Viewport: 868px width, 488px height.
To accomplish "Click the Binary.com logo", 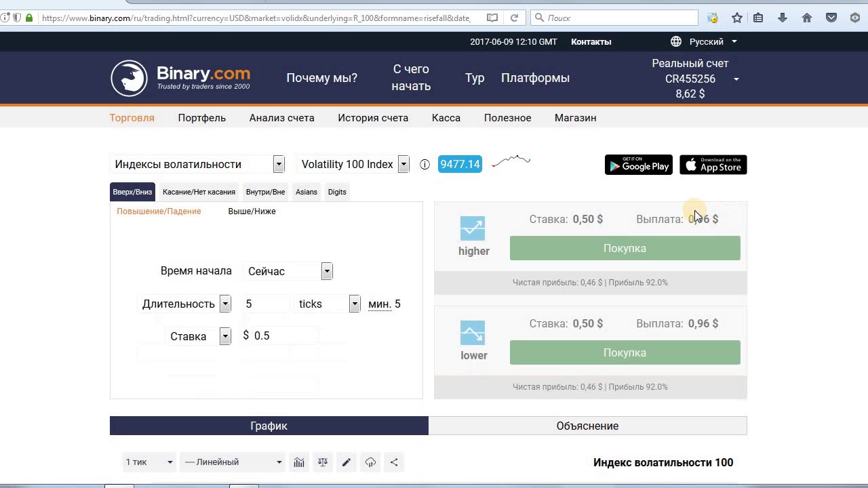I will (180, 78).
